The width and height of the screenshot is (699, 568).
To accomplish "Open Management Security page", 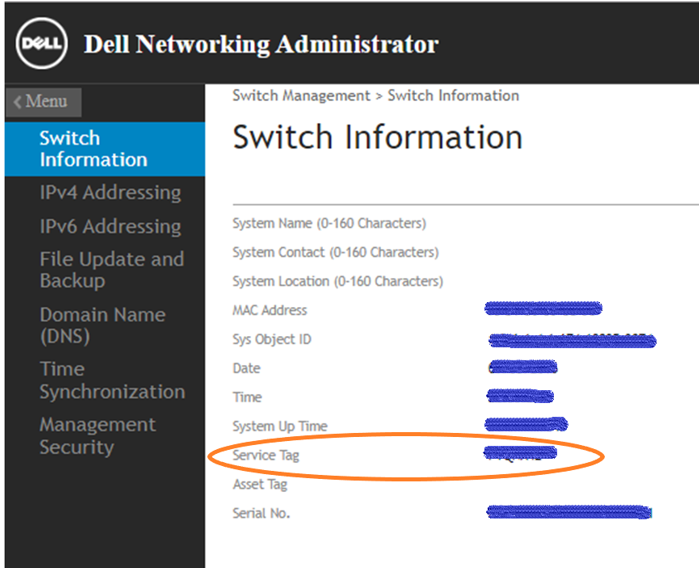I will [97, 435].
